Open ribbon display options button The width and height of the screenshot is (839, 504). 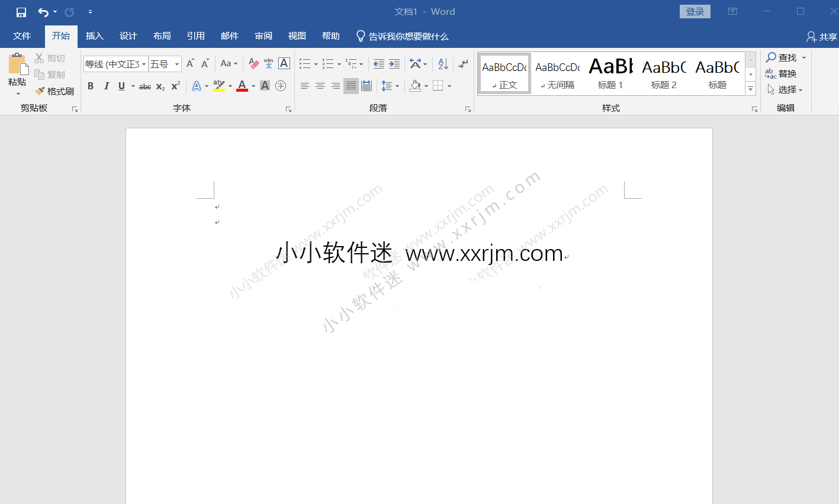[732, 12]
